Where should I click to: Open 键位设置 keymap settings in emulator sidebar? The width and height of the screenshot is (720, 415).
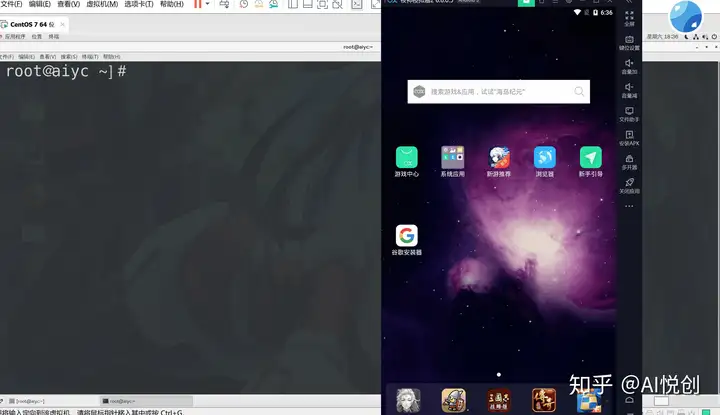(x=630, y=43)
